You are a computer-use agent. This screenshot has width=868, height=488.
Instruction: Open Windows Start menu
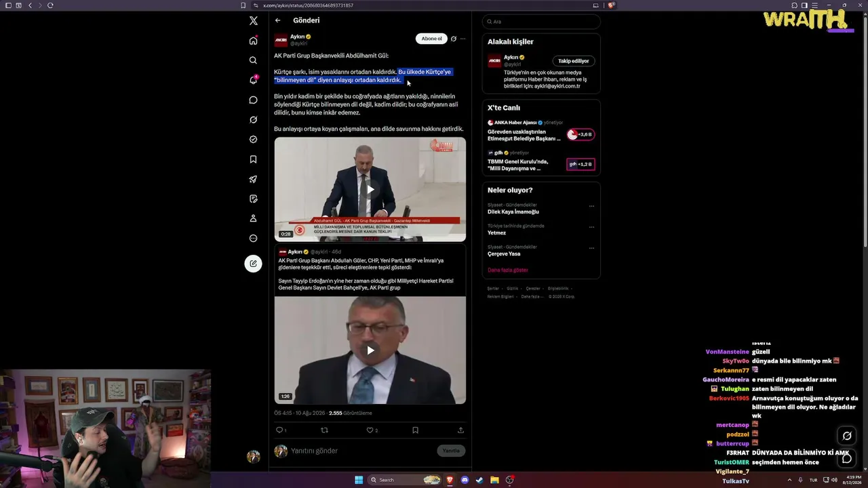[359, 480]
